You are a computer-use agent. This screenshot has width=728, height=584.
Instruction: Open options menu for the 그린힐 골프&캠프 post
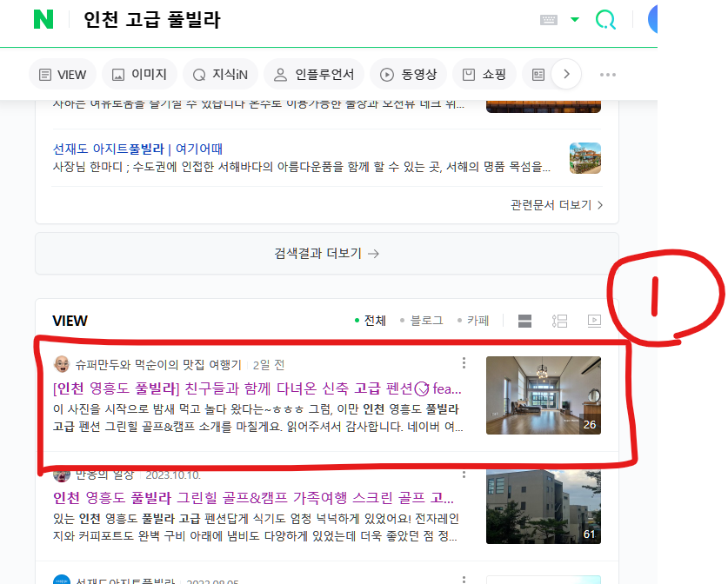[464, 474]
